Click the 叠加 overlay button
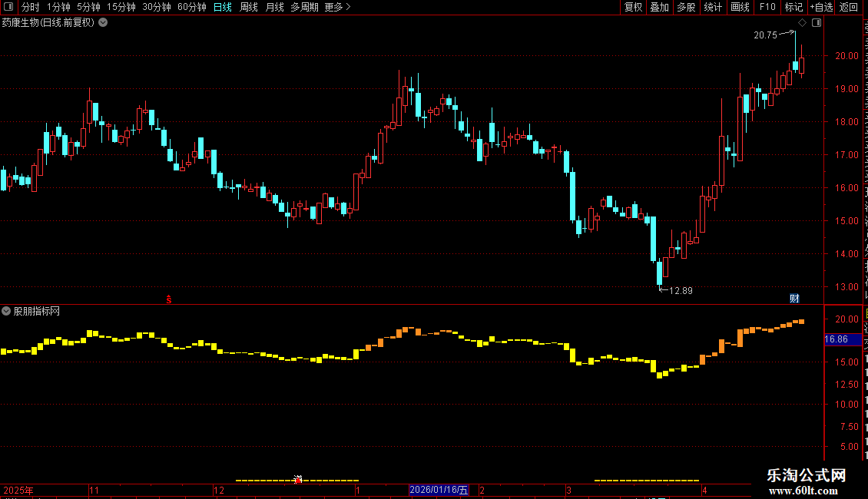868x499 pixels. tap(659, 7)
